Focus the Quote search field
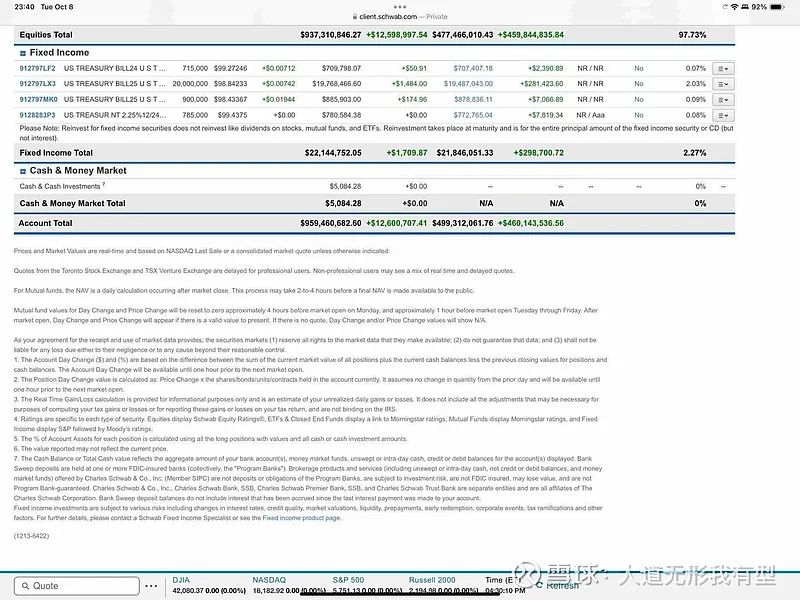Viewport: 800px width, 600px height. pos(77,586)
